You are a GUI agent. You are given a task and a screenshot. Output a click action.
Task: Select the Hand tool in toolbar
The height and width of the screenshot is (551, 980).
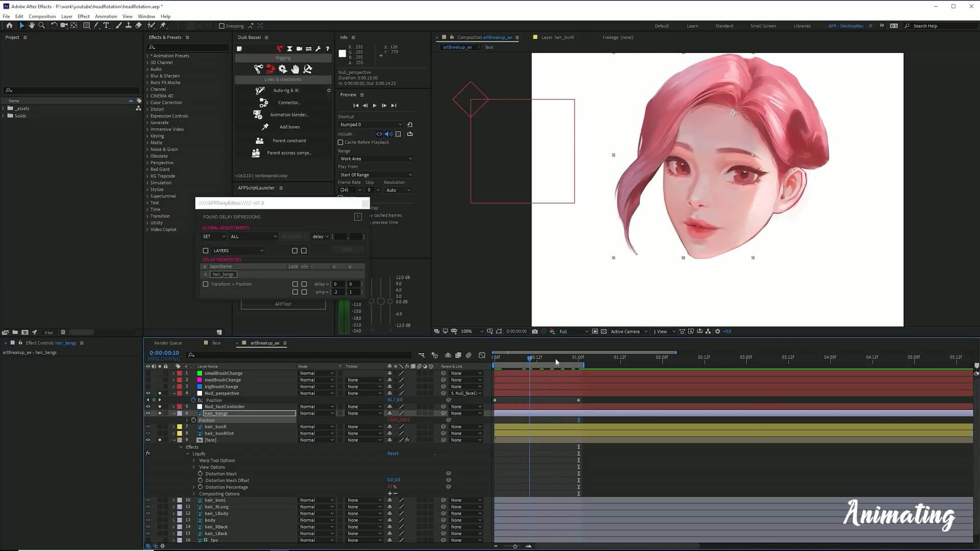click(x=32, y=26)
